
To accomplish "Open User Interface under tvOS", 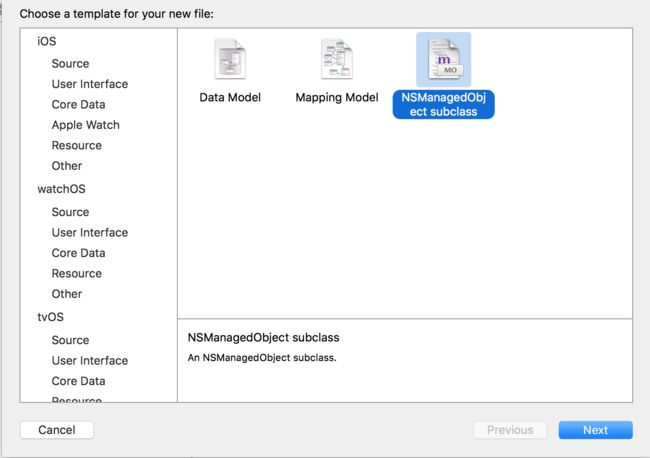I will (90, 361).
